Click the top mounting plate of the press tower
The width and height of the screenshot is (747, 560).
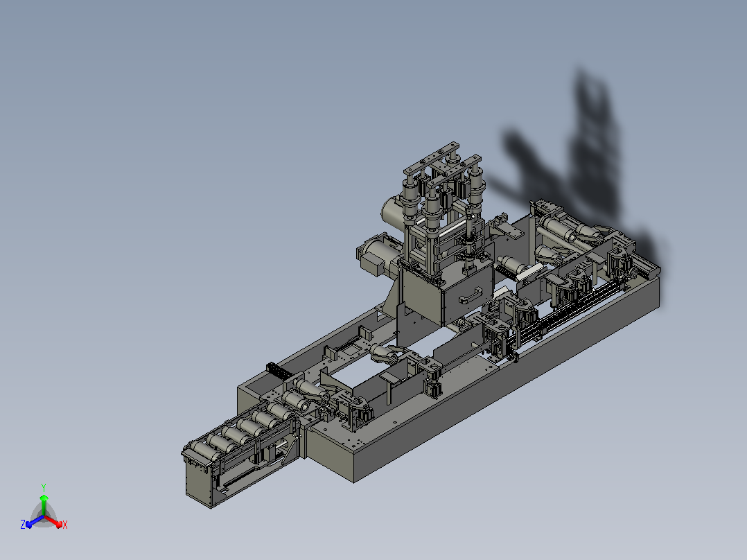click(x=432, y=157)
